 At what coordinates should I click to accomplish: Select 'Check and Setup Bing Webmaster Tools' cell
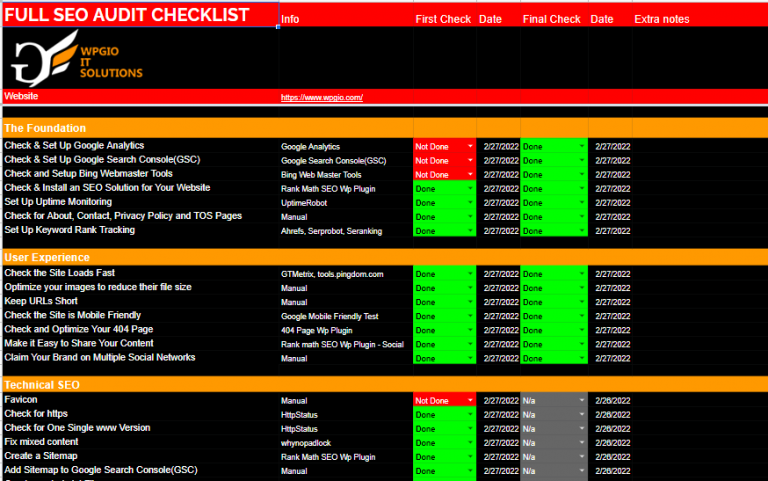[x=141, y=174]
